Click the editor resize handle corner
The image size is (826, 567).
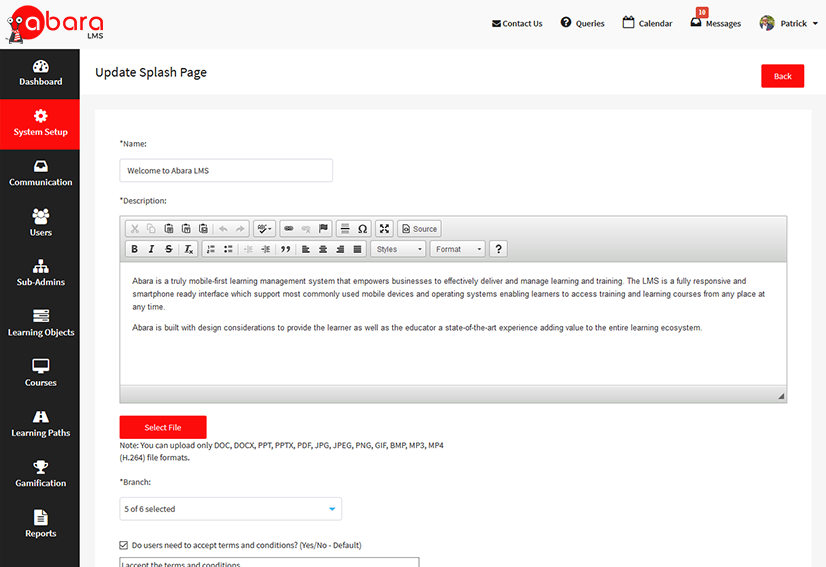(781, 396)
